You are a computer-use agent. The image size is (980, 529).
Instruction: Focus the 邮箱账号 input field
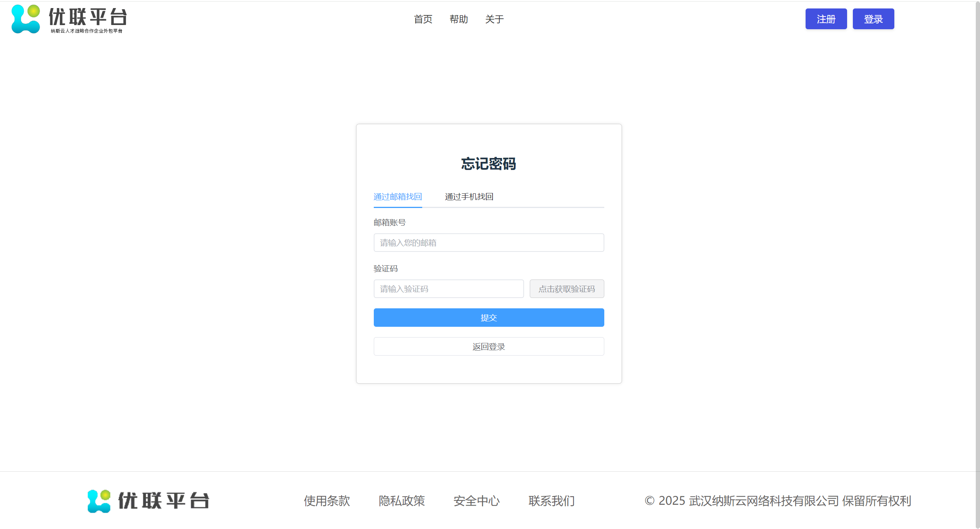tap(489, 243)
